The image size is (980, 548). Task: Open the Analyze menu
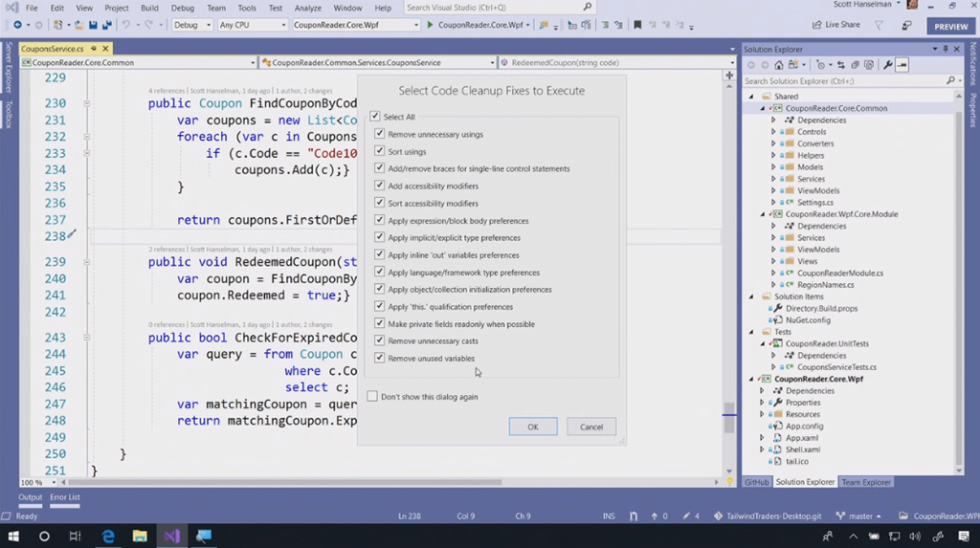tap(307, 8)
